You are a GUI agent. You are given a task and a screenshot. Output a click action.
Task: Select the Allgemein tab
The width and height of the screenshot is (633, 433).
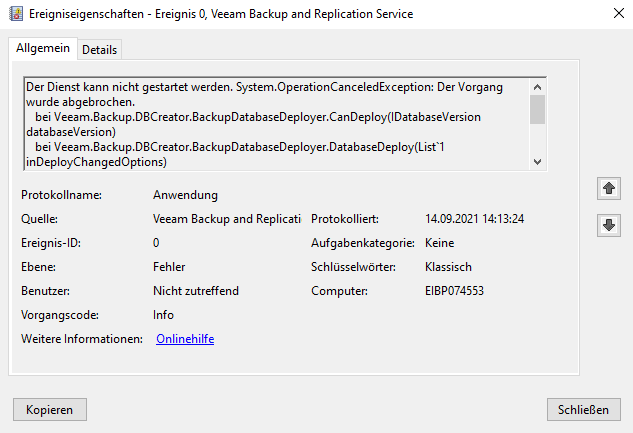tap(42, 48)
